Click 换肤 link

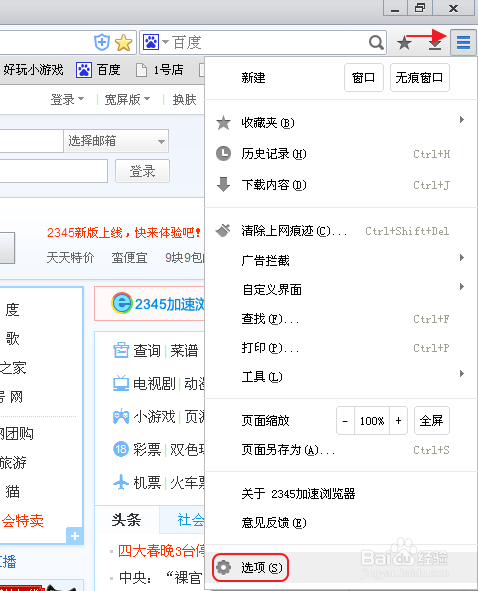tap(184, 100)
